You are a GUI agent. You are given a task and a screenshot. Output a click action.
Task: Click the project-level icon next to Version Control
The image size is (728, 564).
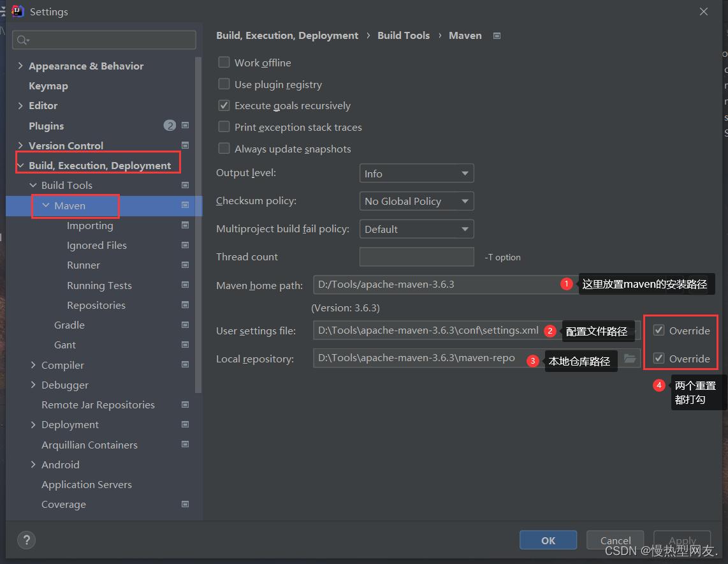pos(186,145)
